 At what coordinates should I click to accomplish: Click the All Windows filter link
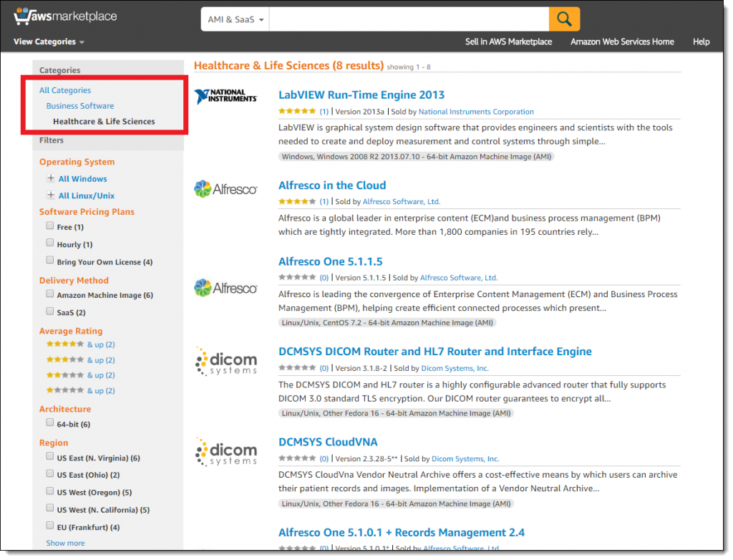pyautogui.click(x=83, y=179)
